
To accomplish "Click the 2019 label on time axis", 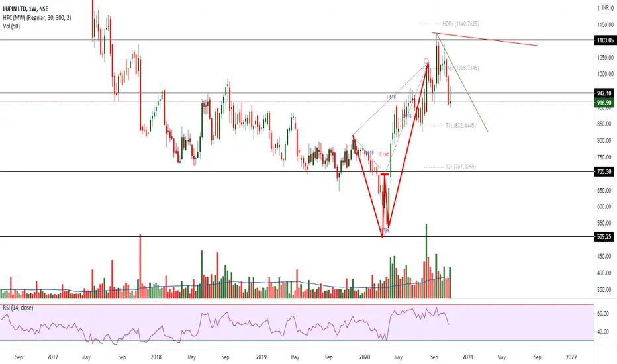I will pos(261,357).
